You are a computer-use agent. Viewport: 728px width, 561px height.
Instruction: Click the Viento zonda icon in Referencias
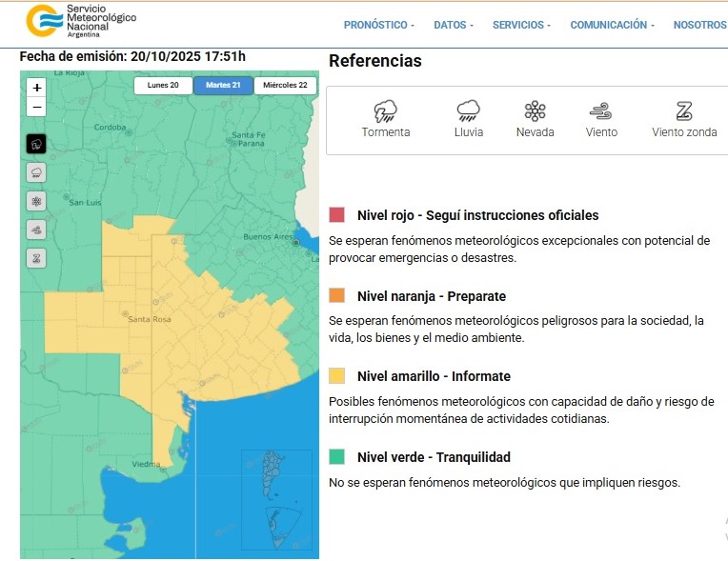684,111
